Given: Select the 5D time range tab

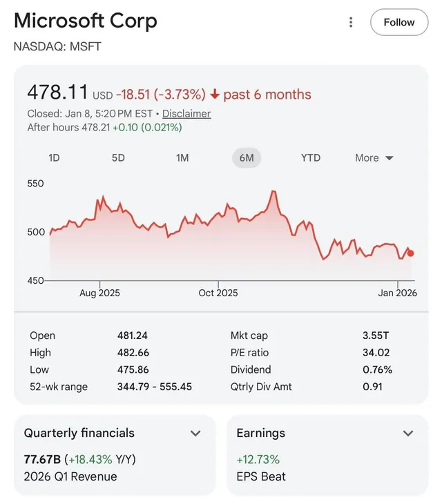Looking at the screenshot, I should [x=118, y=157].
